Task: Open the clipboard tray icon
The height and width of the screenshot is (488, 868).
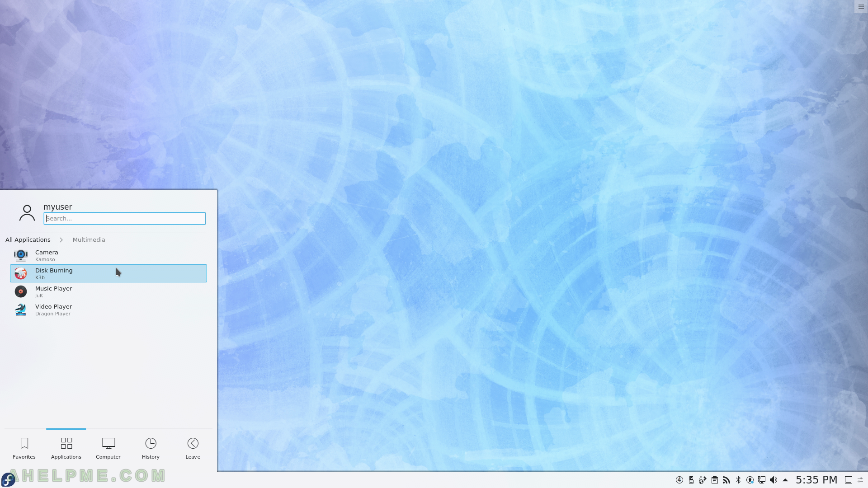Action: pos(715,480)
